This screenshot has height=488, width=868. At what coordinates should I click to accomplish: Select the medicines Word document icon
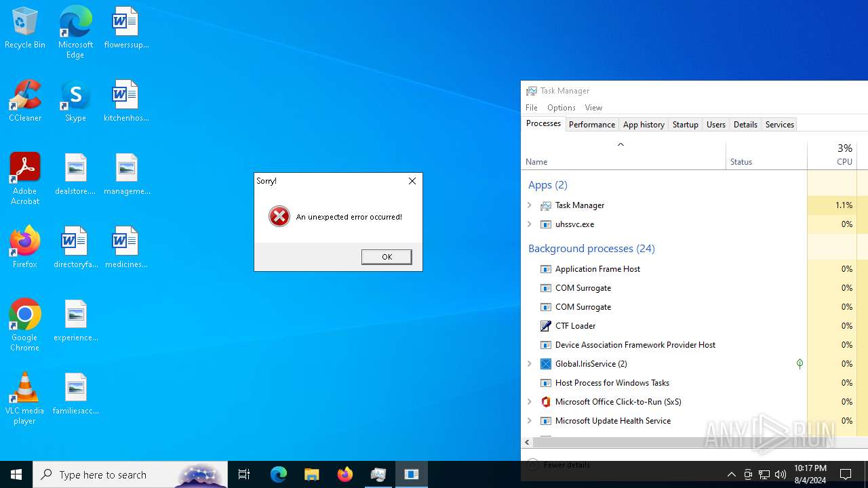tap(126, 247)
